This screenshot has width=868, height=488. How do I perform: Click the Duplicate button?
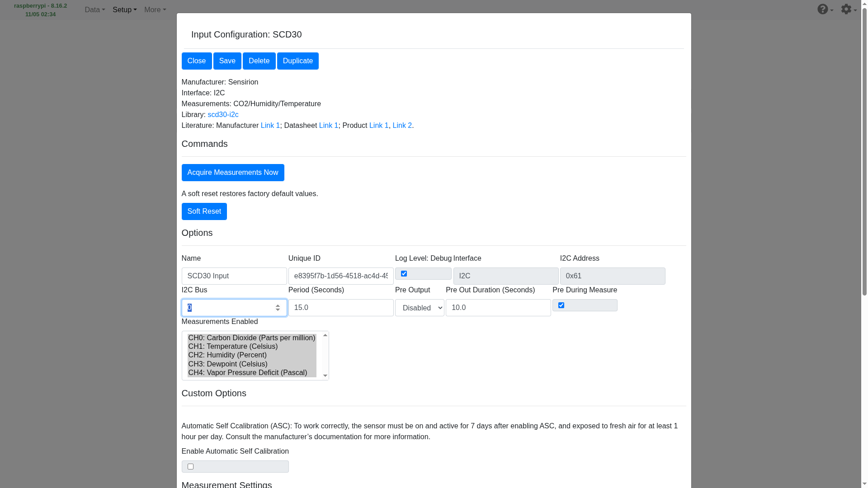click(x=297, y=61)
